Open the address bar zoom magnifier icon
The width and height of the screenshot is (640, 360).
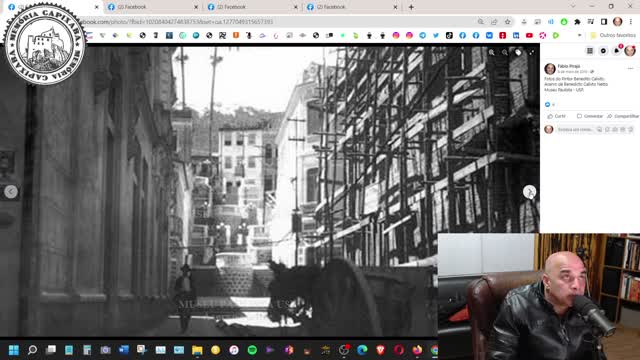point(481,22)
